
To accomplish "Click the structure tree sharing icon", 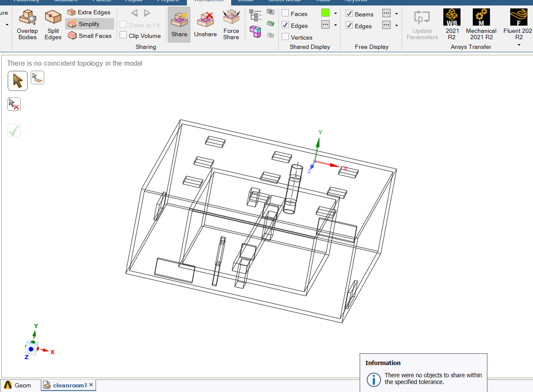I will pos(255,16).
